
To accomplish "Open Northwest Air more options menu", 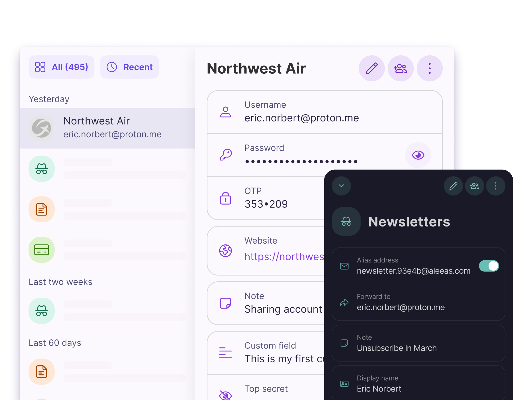I will 430,68.
